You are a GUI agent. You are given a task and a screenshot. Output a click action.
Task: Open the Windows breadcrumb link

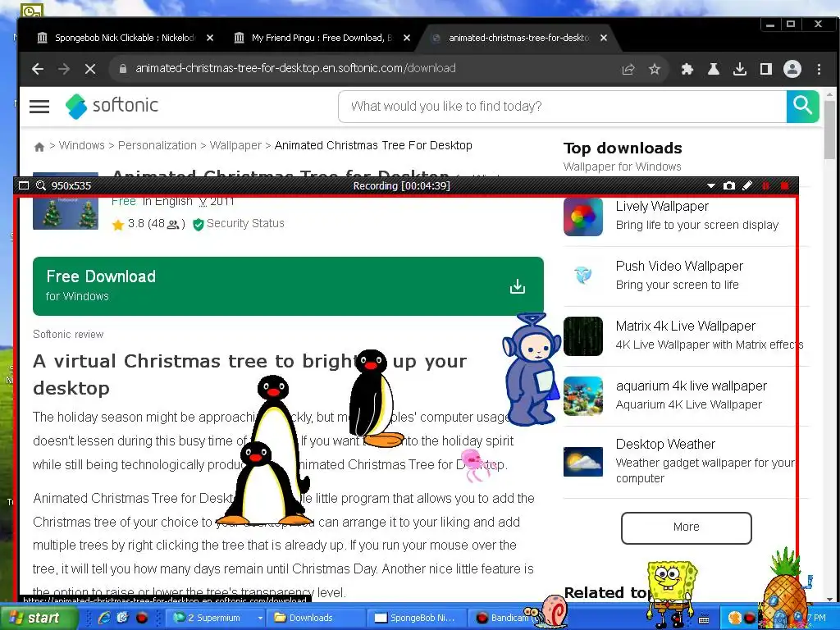coord(81,145)
